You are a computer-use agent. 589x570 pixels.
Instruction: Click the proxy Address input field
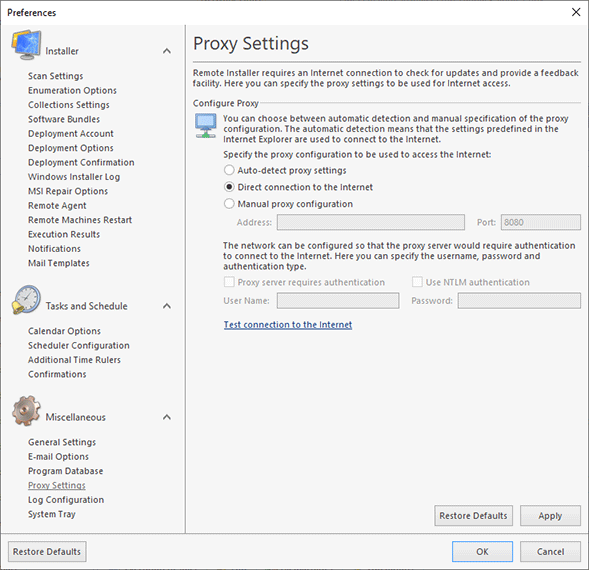(x=371, y=222)
